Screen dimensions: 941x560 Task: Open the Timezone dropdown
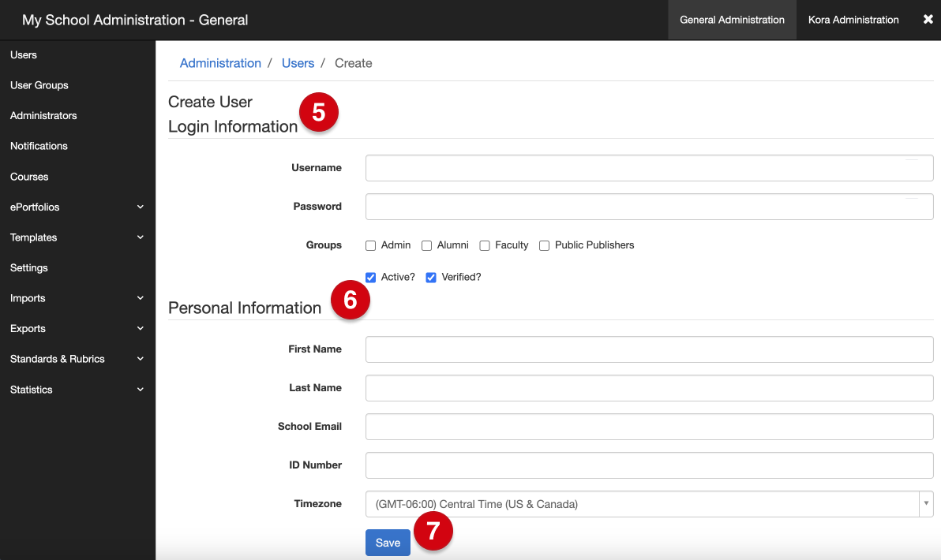pyautogui.click(x=650, y=504)
